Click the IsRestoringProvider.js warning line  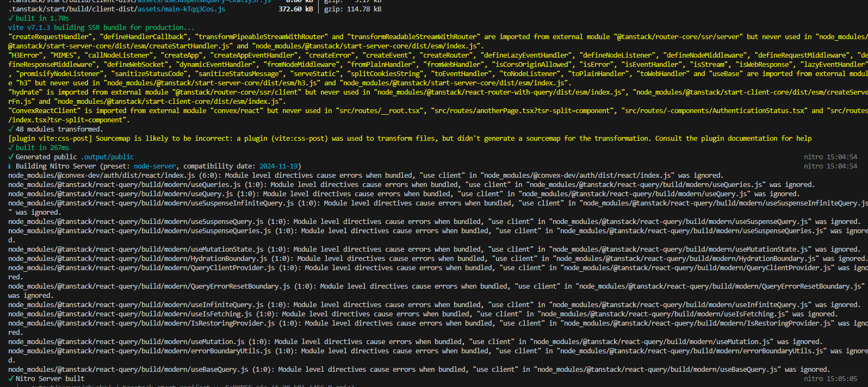[x=438, y=328]
